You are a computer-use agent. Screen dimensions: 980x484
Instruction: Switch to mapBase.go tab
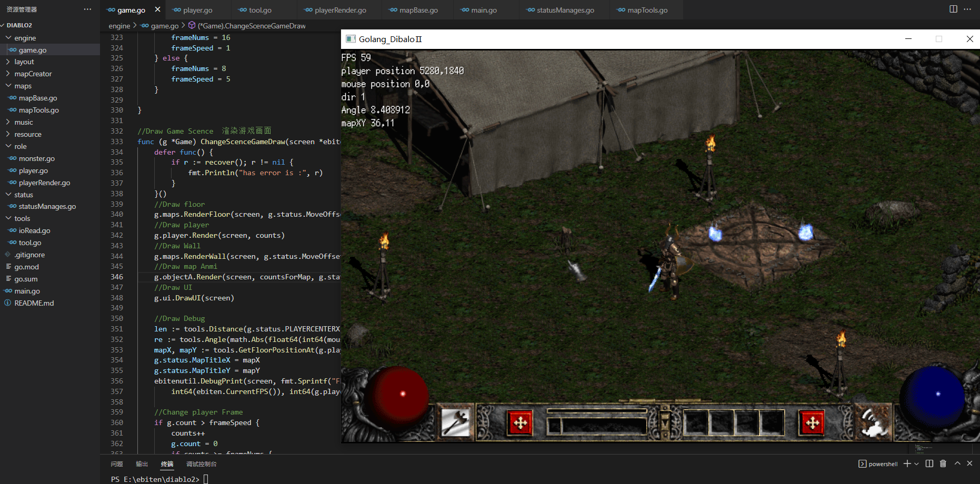(x=418, y=10)
